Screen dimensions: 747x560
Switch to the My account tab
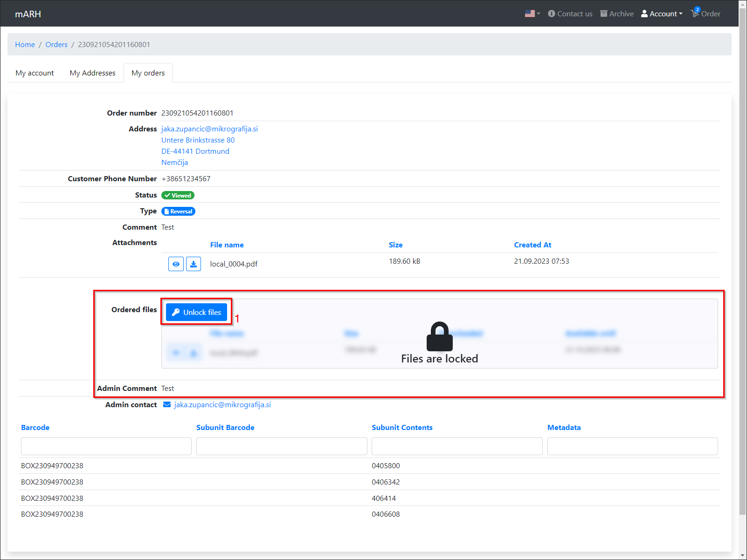coord(35,73)
